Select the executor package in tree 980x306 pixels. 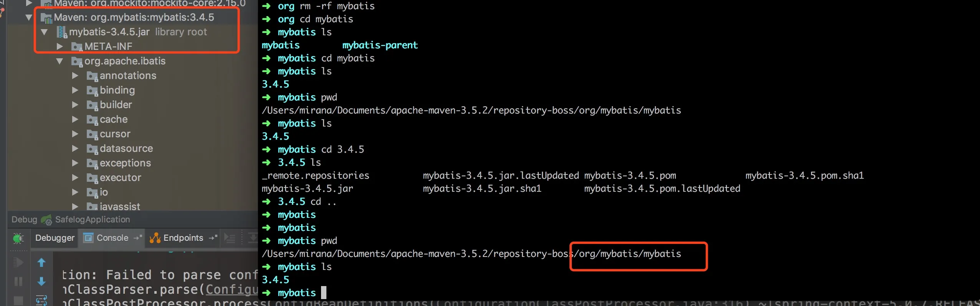pyautogui.click(x=120, y=178)
